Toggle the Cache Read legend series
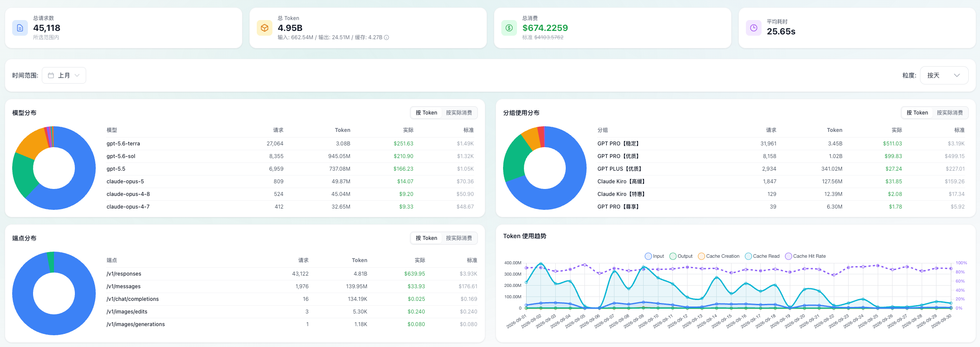980x347 pixels. pos(762,256)
